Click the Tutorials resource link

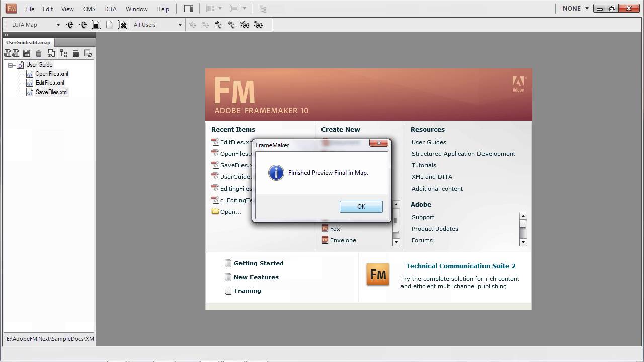pos(424,165)
